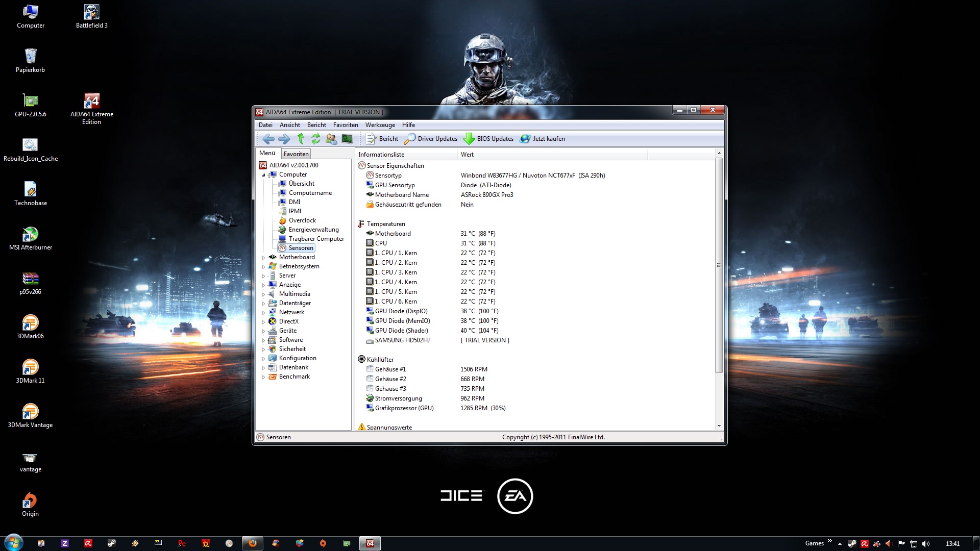980x551 pixels.
Task: Click the Refresh toolbar icon
Action: click(316, 139)
